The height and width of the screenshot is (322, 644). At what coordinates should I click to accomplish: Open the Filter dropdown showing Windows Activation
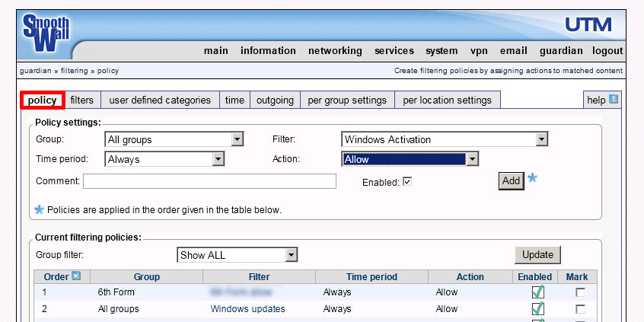click(445, 139)
